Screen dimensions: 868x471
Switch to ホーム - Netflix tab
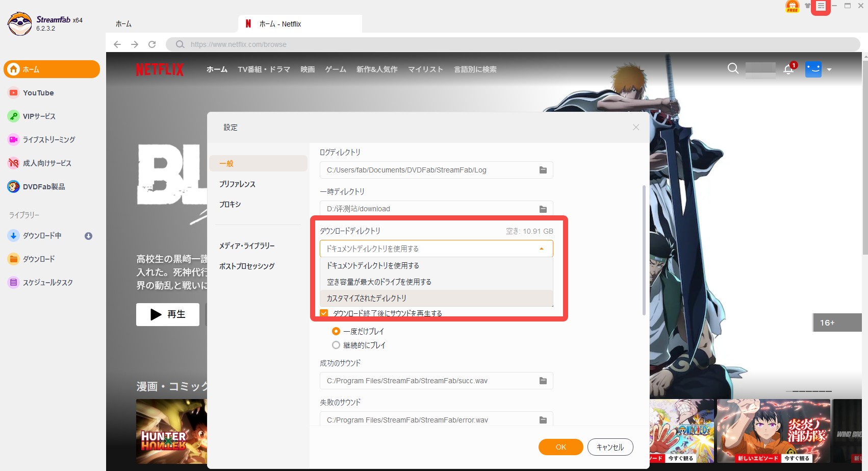point(300,24)
